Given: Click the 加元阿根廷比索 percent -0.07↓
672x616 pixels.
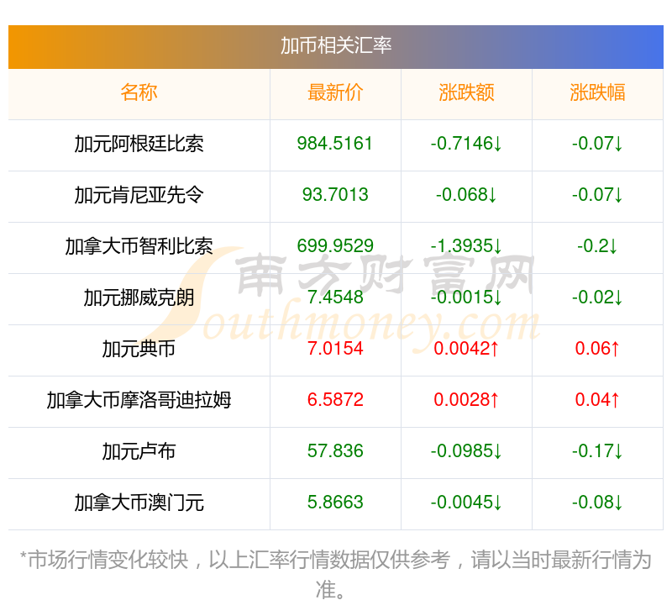Looking at the screenshot, I should coord(597,144).
